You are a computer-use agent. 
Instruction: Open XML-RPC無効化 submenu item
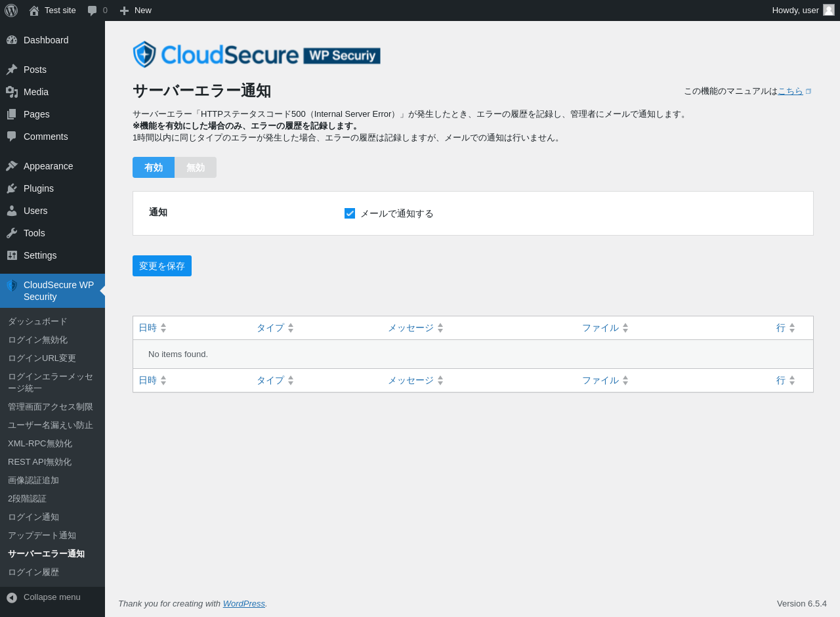pos(52,444)
